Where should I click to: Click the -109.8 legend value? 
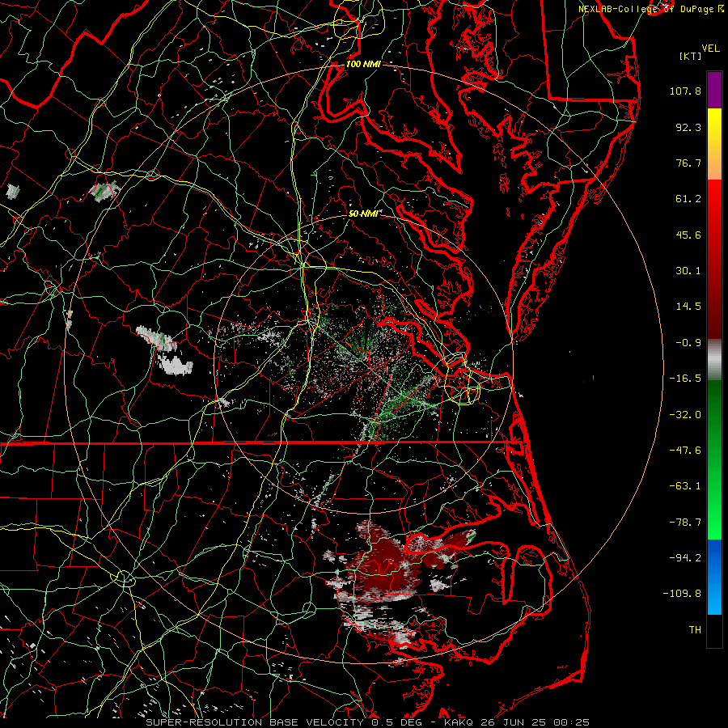coord(682,594)
